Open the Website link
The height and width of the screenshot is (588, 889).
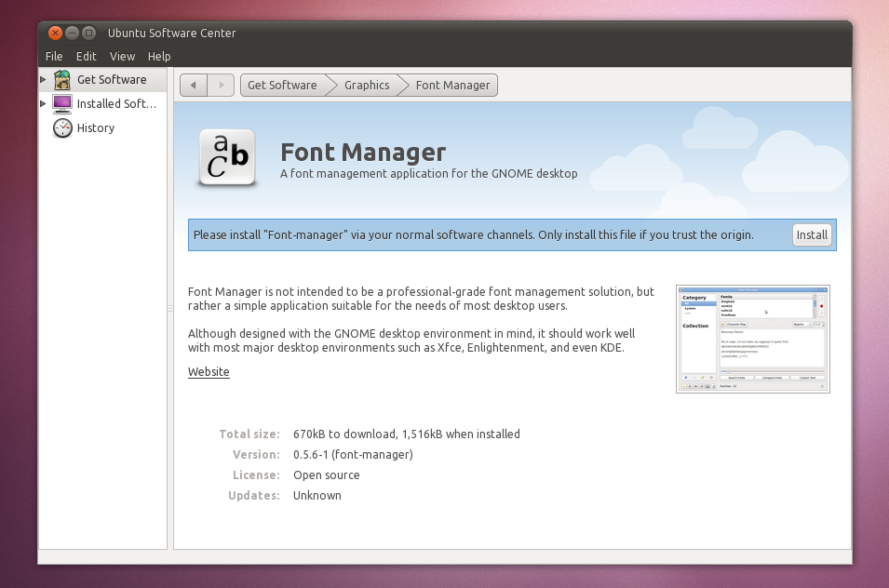click(x=209, y=371)
